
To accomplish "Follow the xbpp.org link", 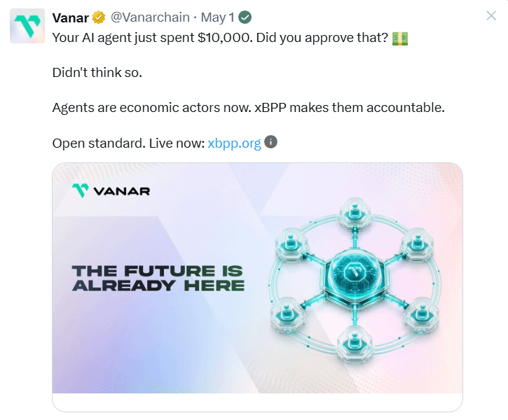I will 234,143.
